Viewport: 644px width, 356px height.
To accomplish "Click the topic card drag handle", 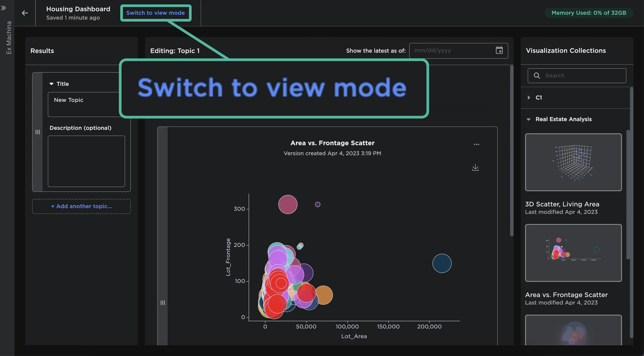I will [x=37, y=132].
